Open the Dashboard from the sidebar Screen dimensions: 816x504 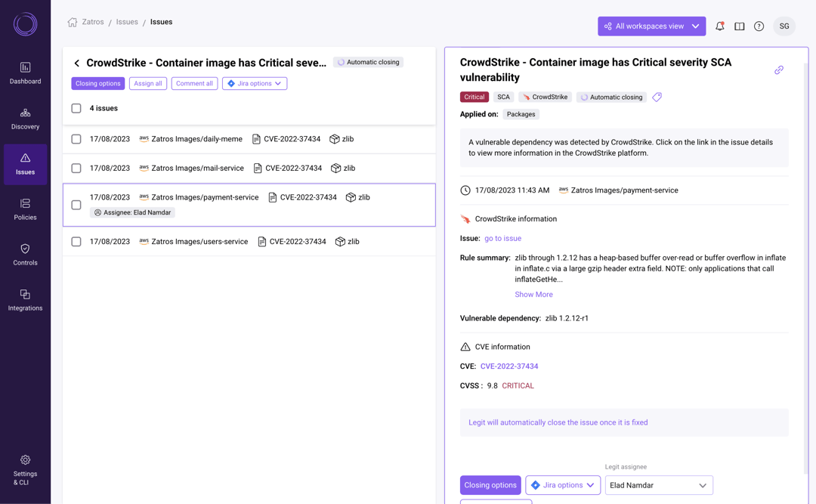25,73
